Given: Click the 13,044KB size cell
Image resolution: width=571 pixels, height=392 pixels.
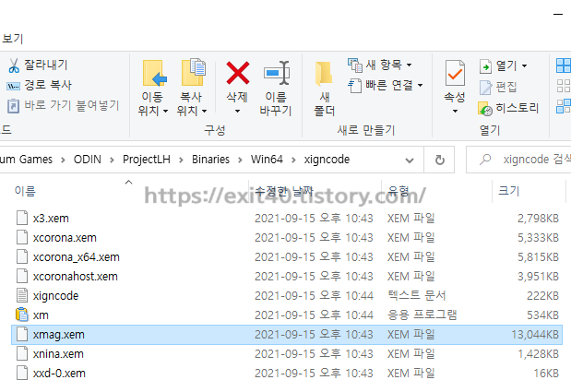Looking at the screenshot, I should click(x=535, y=335).
